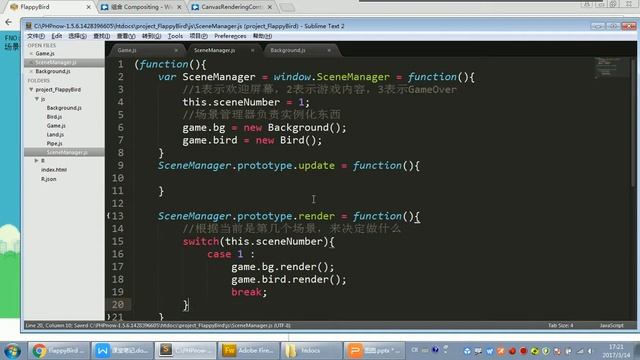This screenshot has width=640, height=360.
Task: Open Pipe.js in the sidebar
Action: click(x=54, y=144)
